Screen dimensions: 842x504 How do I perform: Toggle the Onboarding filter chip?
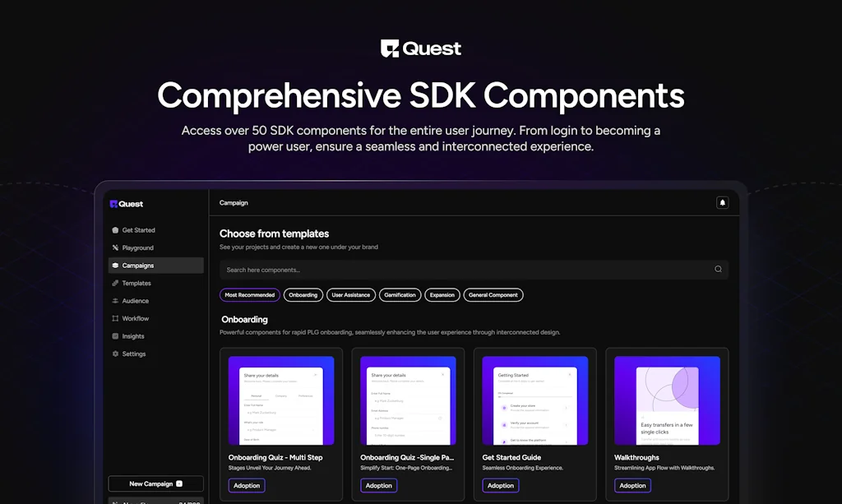tap(303, 294)
